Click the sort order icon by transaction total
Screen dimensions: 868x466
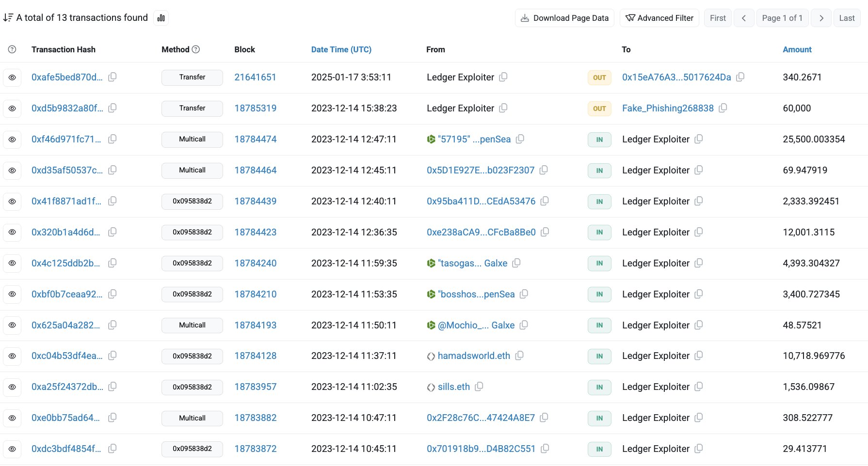click(x=8, y=18)
